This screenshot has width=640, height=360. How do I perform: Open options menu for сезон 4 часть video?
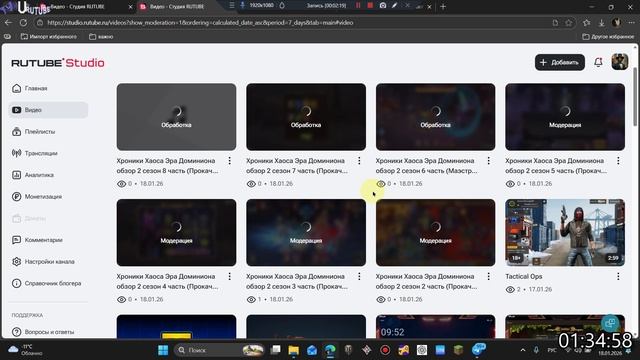click(229, 276)
